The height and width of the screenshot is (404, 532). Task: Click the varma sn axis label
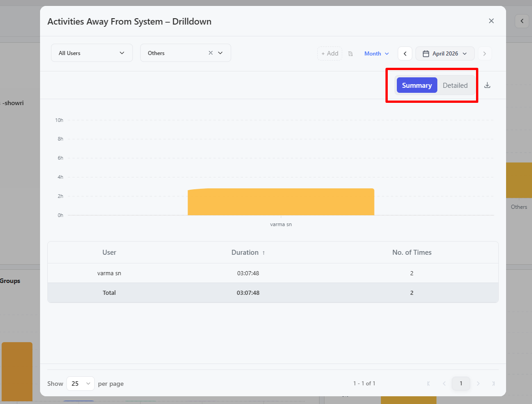281,224
